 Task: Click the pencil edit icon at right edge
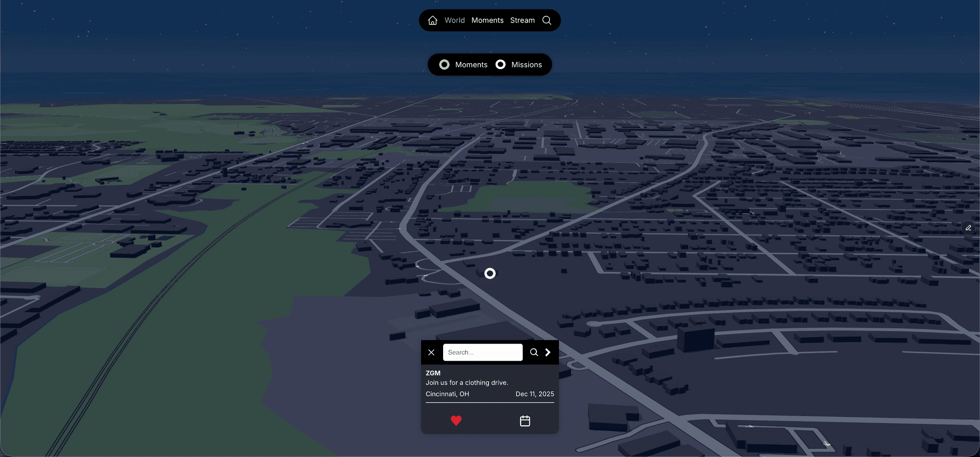point(968,228)
